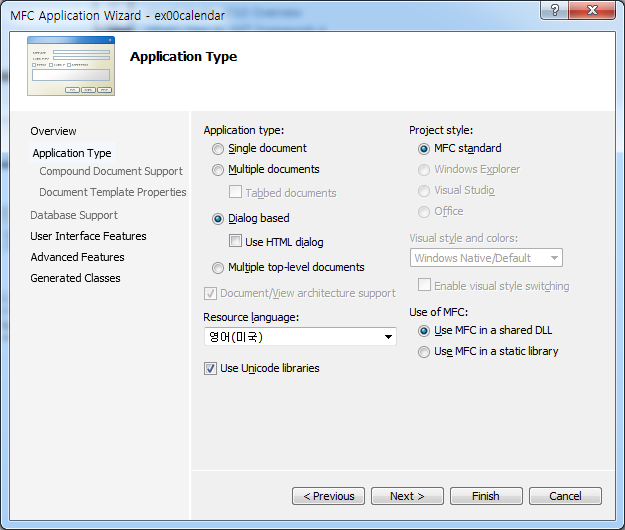Click the Use of MFC label
The image size is (625, 530).
point(439,312)
